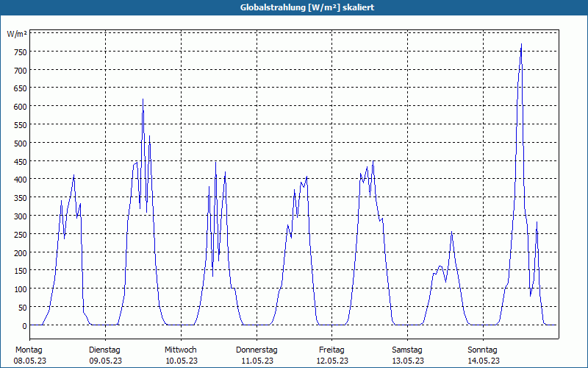Click the 400 y-axis value

pyautogui.click(x=20, y=180)
